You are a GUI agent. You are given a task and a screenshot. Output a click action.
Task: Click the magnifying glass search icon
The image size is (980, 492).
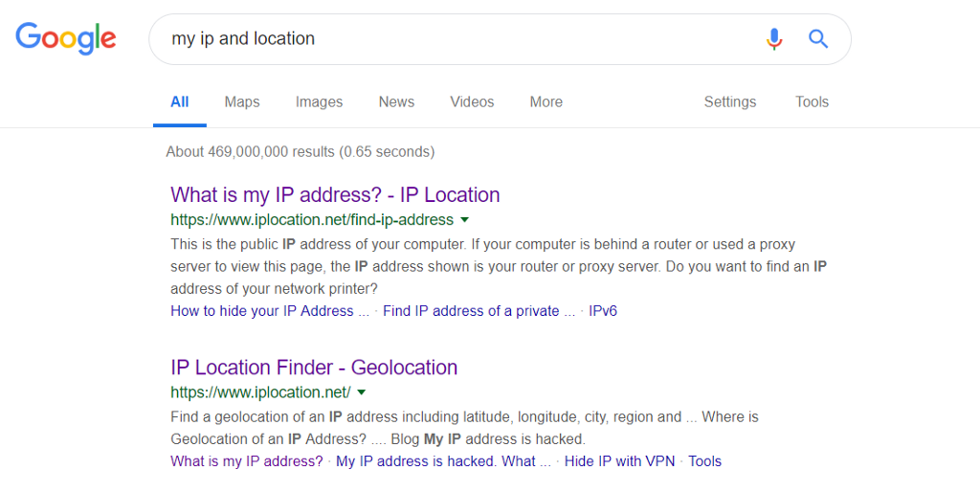(818, 39)
